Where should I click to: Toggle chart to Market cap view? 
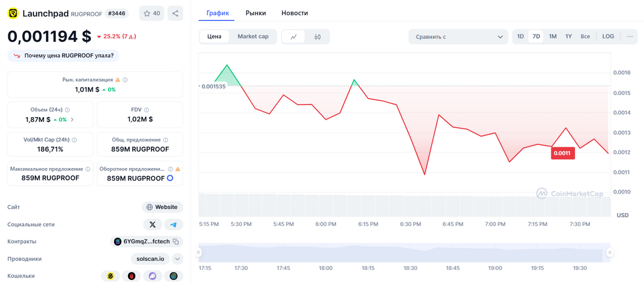[x=253, y=36]
